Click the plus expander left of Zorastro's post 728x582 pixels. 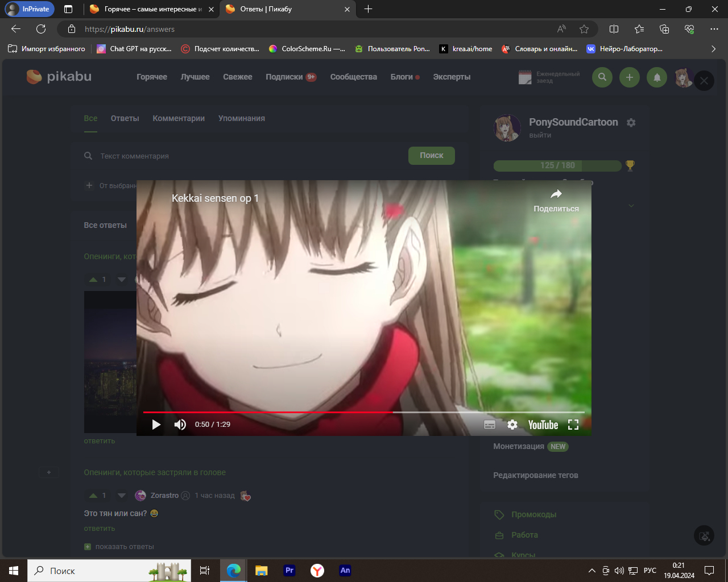click(49, 472)
